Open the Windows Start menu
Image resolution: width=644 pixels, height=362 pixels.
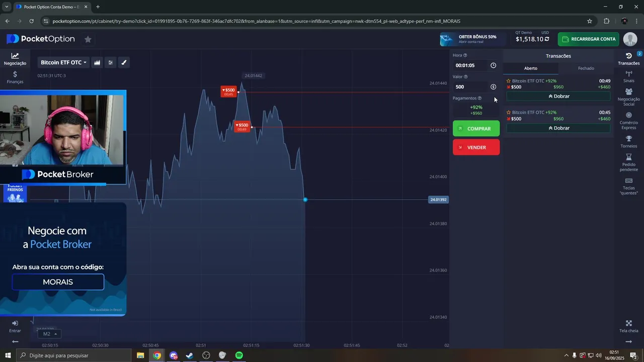point(8,355)
